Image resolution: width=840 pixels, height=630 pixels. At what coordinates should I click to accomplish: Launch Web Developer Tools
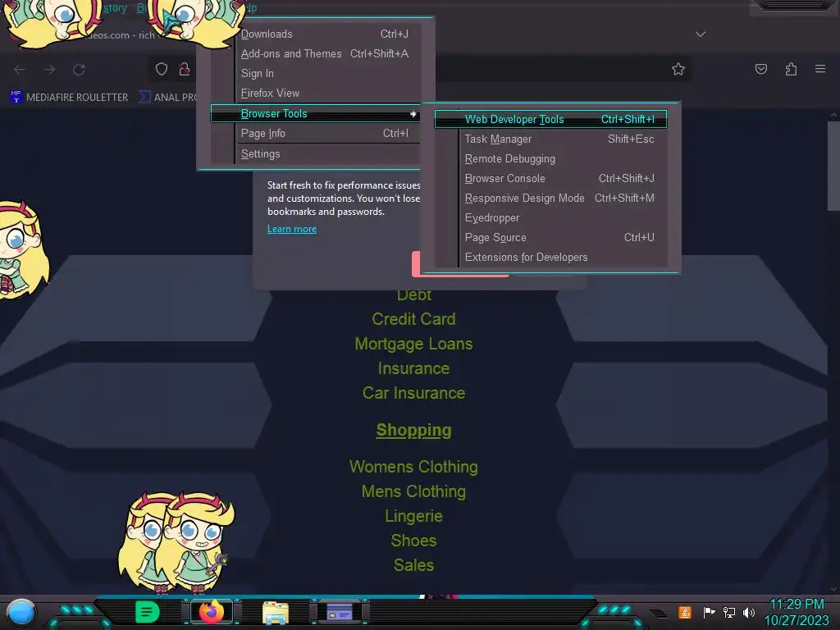point(550,119)
